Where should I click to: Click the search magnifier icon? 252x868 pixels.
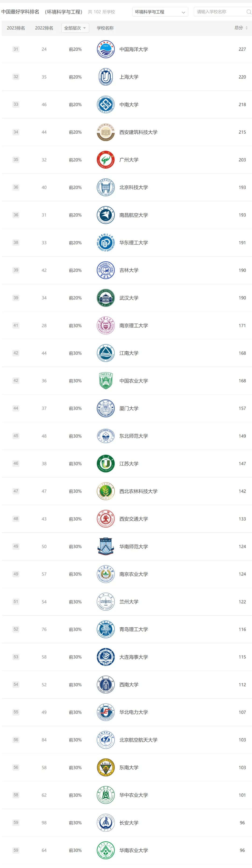click(249, 12)
